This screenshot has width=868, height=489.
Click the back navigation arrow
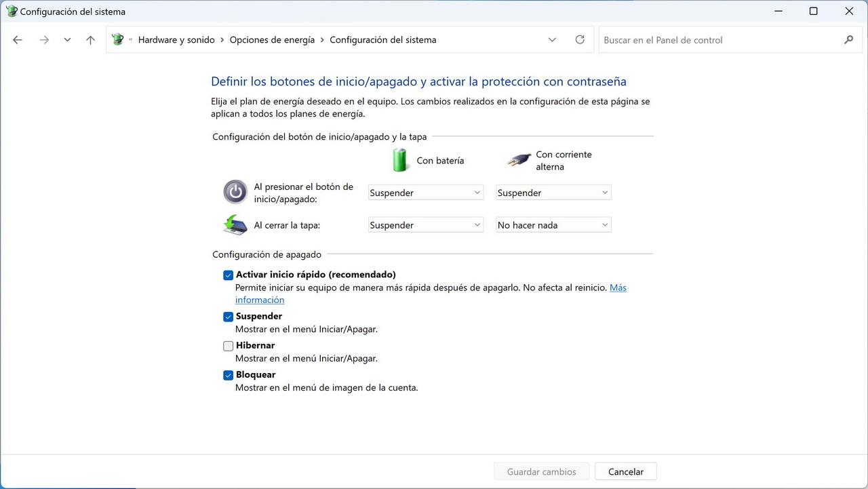tap(18, 40)
